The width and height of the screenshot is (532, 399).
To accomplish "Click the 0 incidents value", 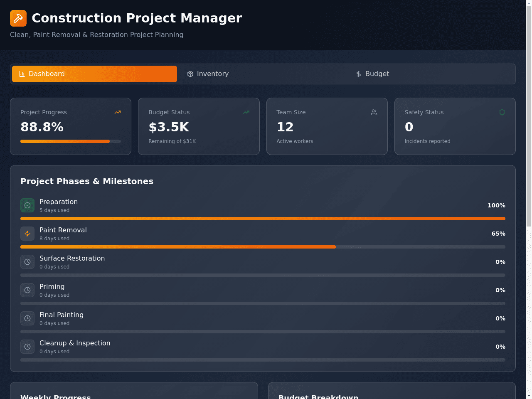I will pos(409,127).
